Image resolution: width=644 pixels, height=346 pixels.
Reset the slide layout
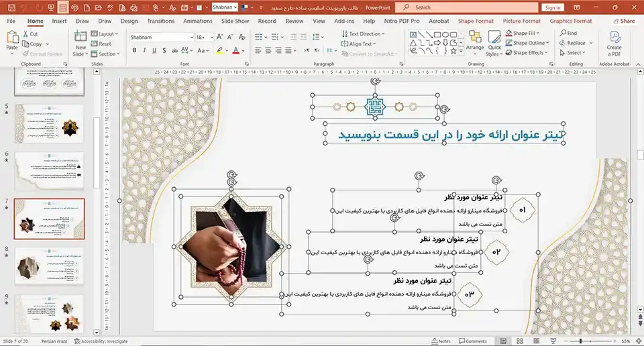click(101, 44)
